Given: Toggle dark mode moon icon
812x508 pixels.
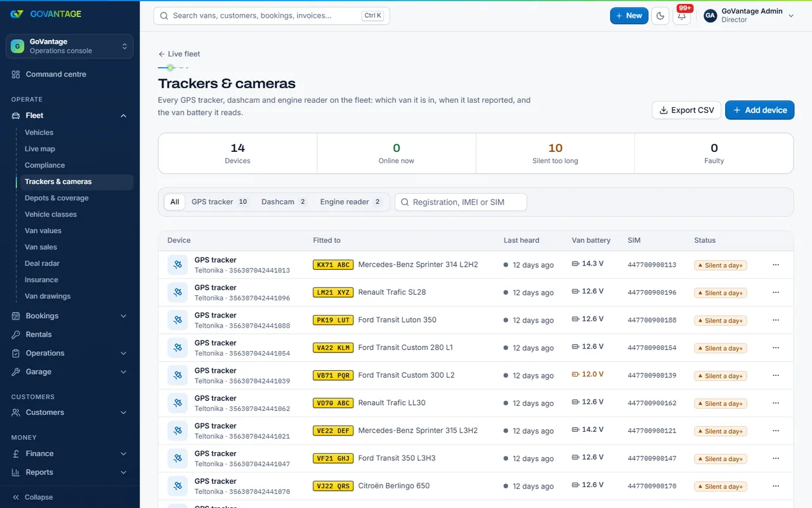Looking at the screenshot, I should click(660, 16).
